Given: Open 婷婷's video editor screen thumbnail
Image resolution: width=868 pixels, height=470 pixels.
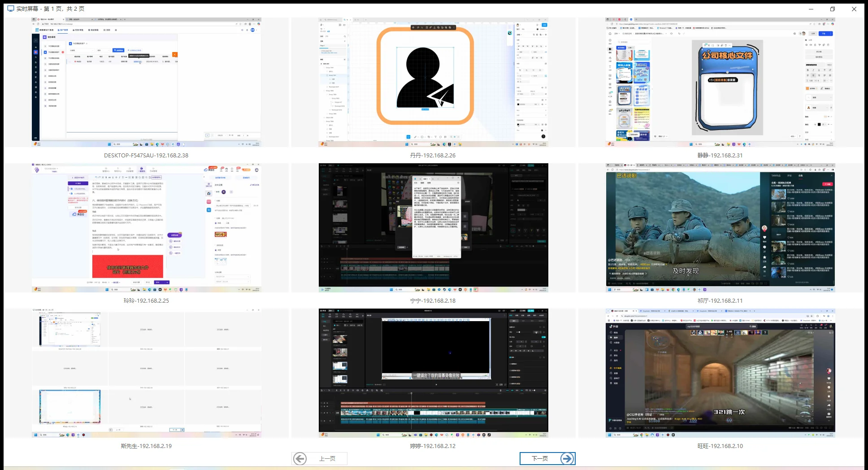Looking at the screenshot, I should click(434, 373).
